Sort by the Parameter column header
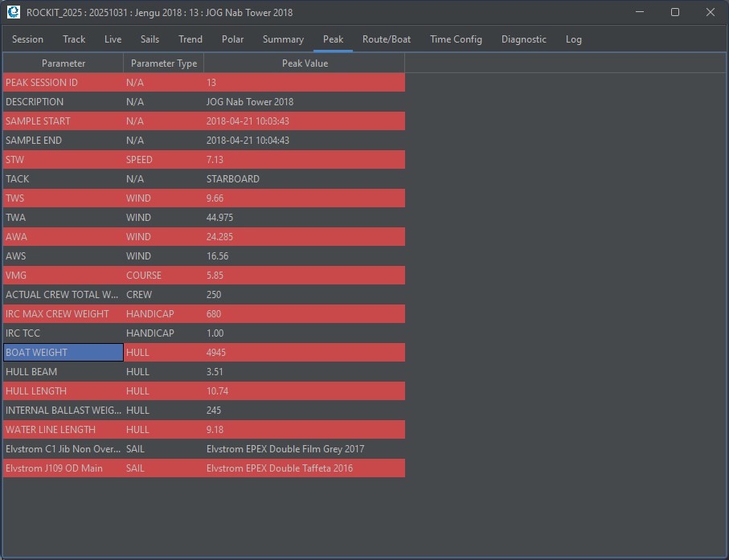The height and width of the screenshot is (560, 729). 63,63
